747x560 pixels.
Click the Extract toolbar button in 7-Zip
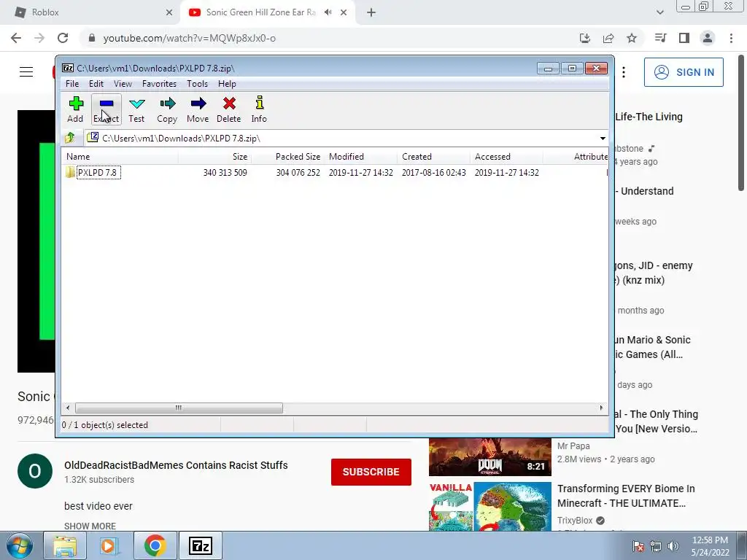click(x=106, y=110)
